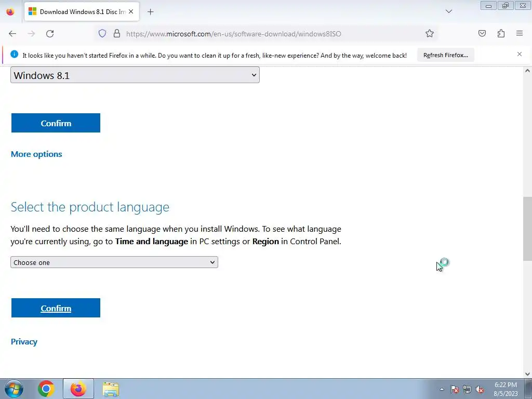The image size is (532, 399).
Task: Launch Google Chrome from taskbar
Action: (x=46, y=389)
